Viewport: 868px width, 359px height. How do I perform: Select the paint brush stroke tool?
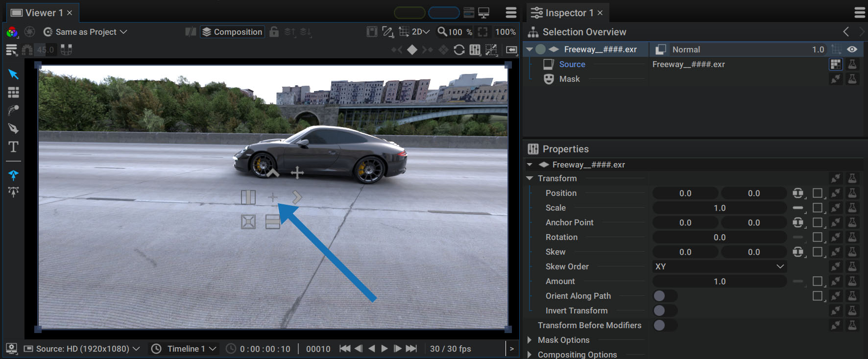coord(13,110)
